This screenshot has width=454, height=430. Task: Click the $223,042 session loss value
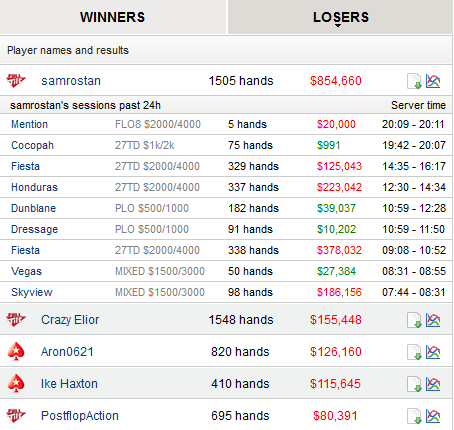(339, 187)
